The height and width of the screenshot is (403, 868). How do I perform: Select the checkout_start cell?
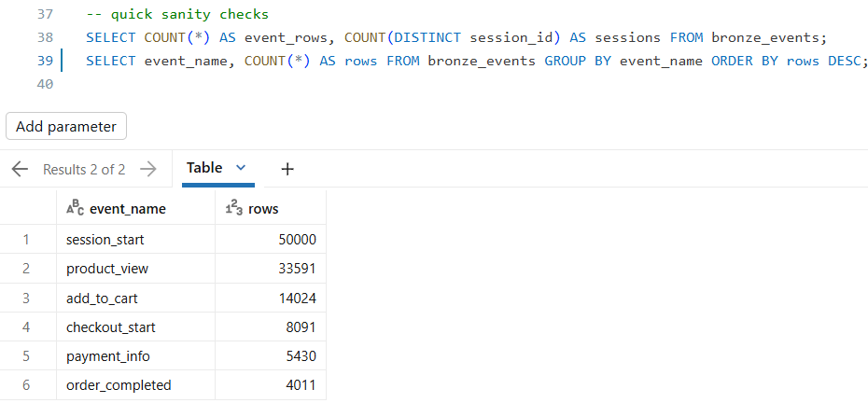[x=135, y=327]
